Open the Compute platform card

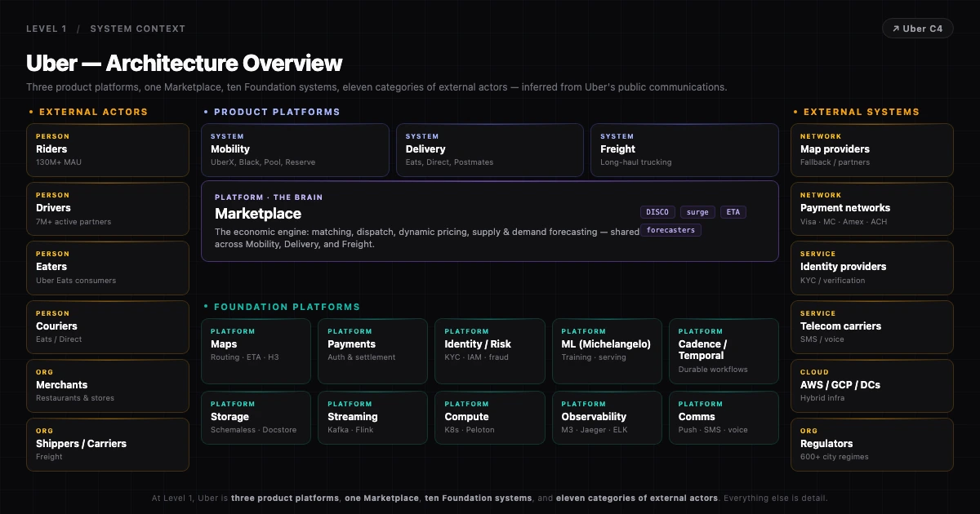pos(490,418)
